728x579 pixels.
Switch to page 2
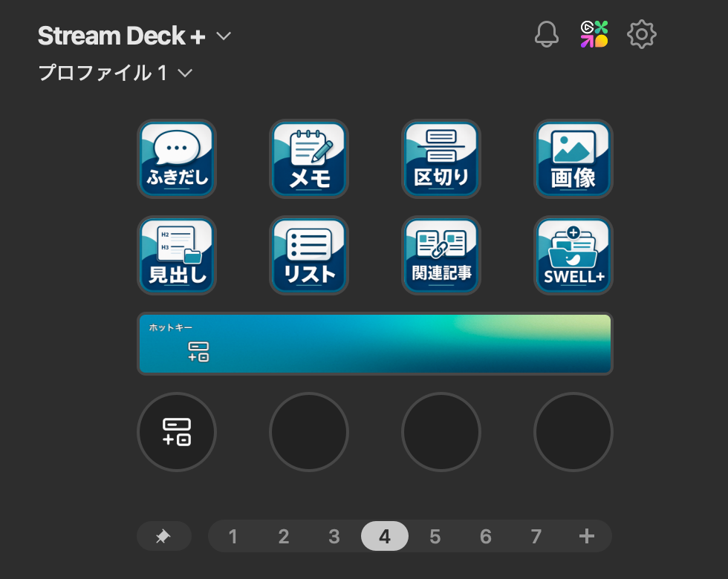coord(284,536)
